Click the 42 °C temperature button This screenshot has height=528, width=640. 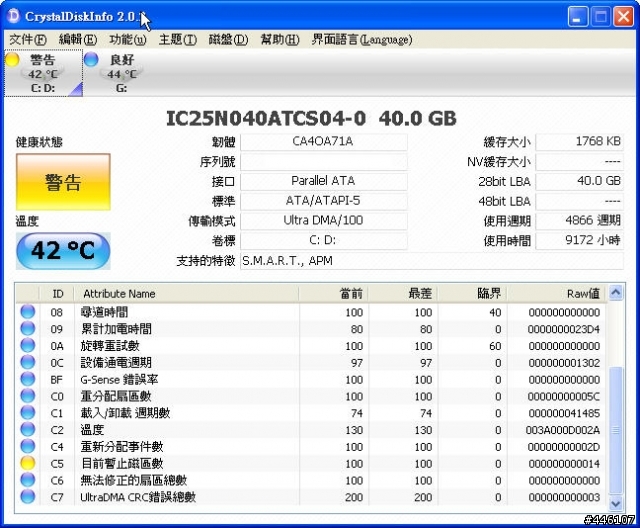(x=63, y=251)
